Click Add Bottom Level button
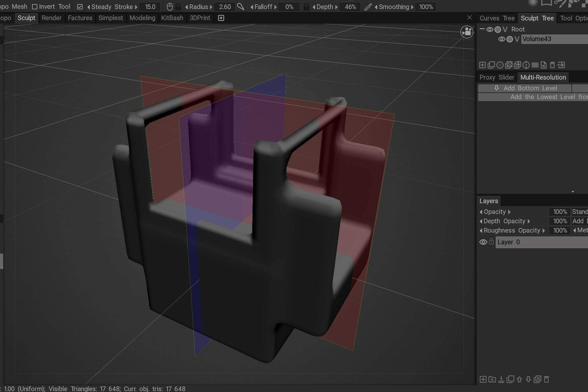Image resolution: width=588 pixels, height=392 pixels. [525, 88]
